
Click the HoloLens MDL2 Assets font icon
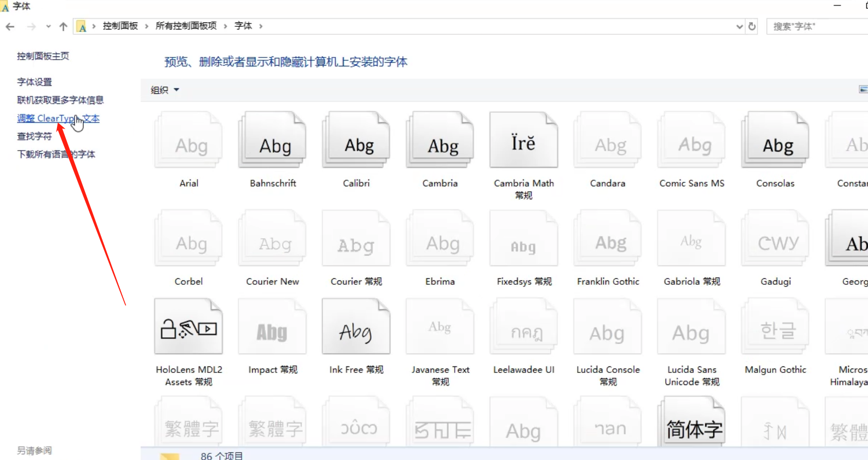point(189,327)
